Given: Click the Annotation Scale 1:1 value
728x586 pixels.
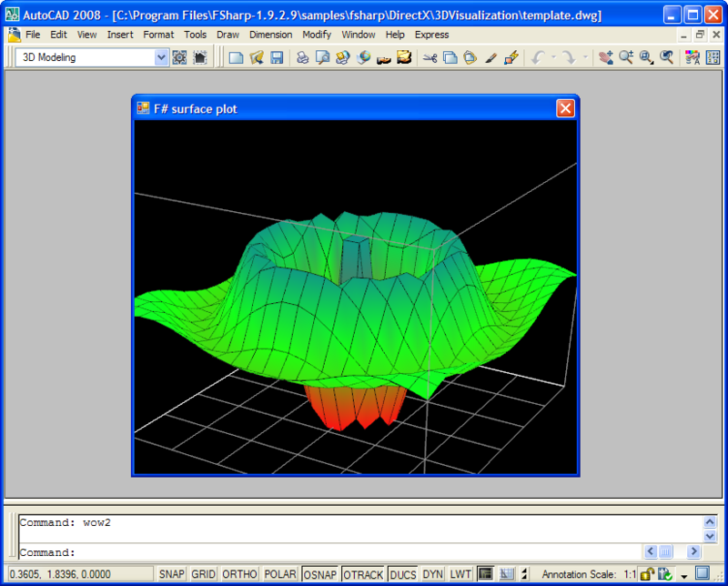Looking at the screenshot, I should [629, 574].
